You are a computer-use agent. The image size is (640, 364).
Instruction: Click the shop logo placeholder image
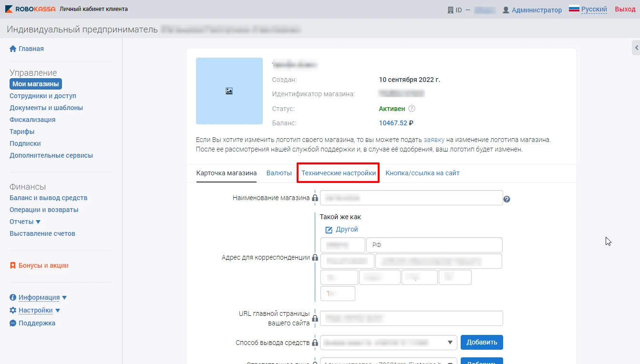(229, 91)
